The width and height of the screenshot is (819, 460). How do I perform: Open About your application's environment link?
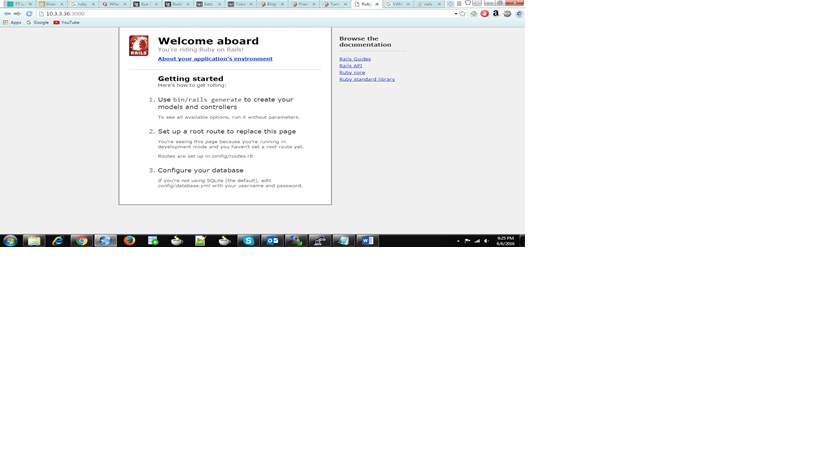[215, 58]
